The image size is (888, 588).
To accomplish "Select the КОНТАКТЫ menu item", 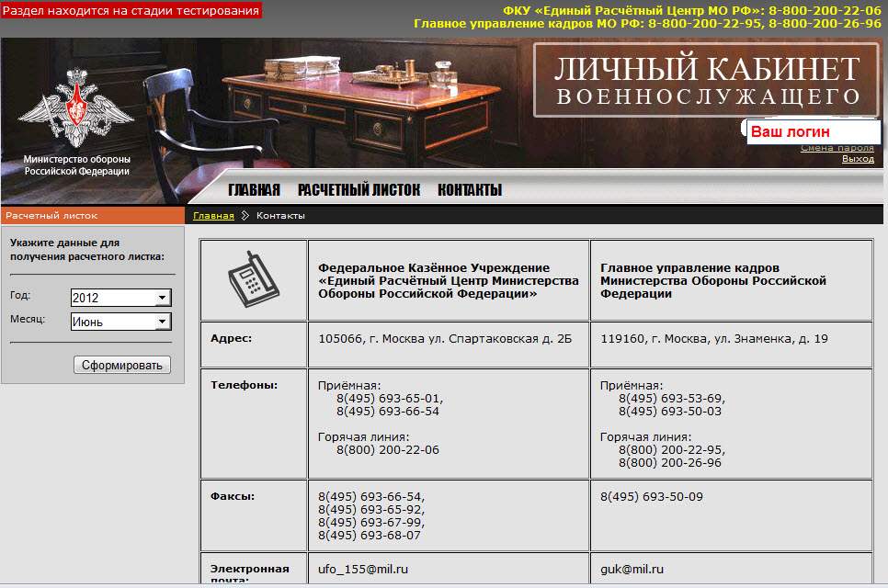I will point(470,190).
